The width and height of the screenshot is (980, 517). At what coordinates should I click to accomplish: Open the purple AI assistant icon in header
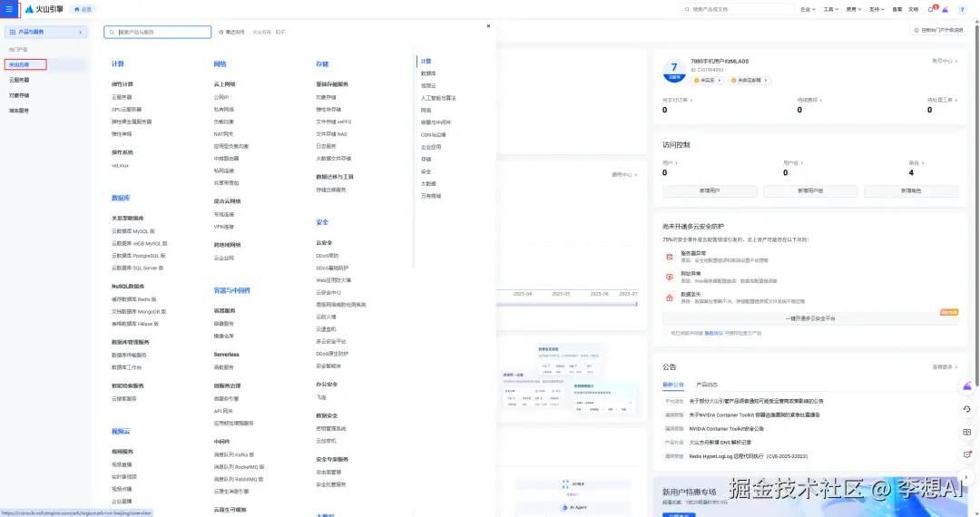946,9
